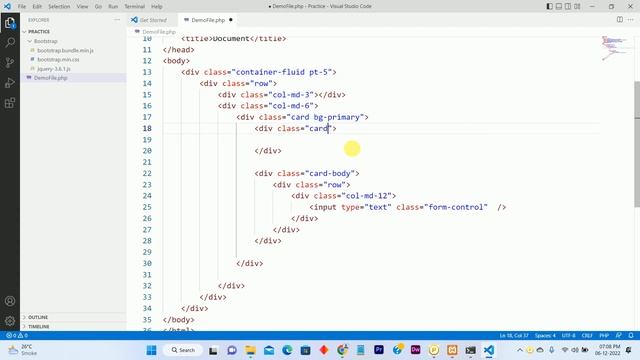The height and width of the screenshot is (360, 640).
Task: Open the Run menu
Action: pyautogui.click(x=113, y=7)
